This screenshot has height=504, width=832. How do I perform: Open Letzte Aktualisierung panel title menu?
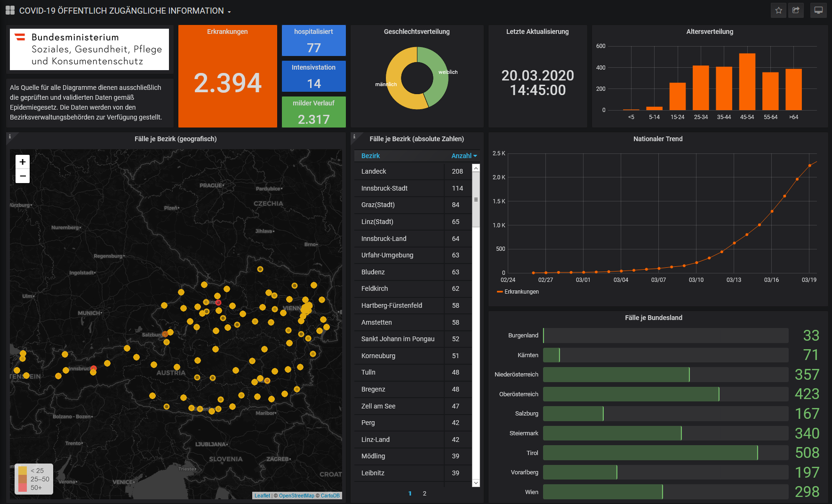[537, 32]
